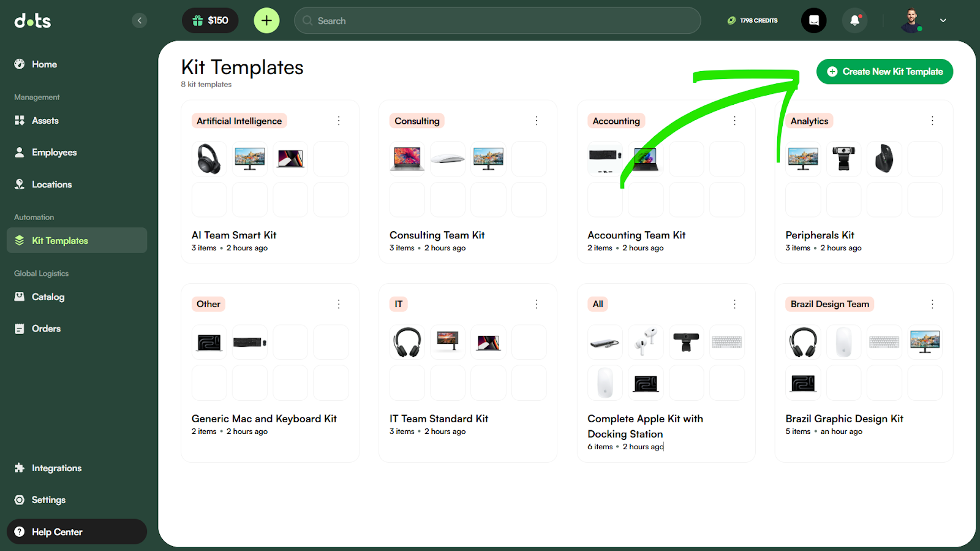Focus the Search input field
This screenshot has width=980, height=551.
tap(497, 20)
